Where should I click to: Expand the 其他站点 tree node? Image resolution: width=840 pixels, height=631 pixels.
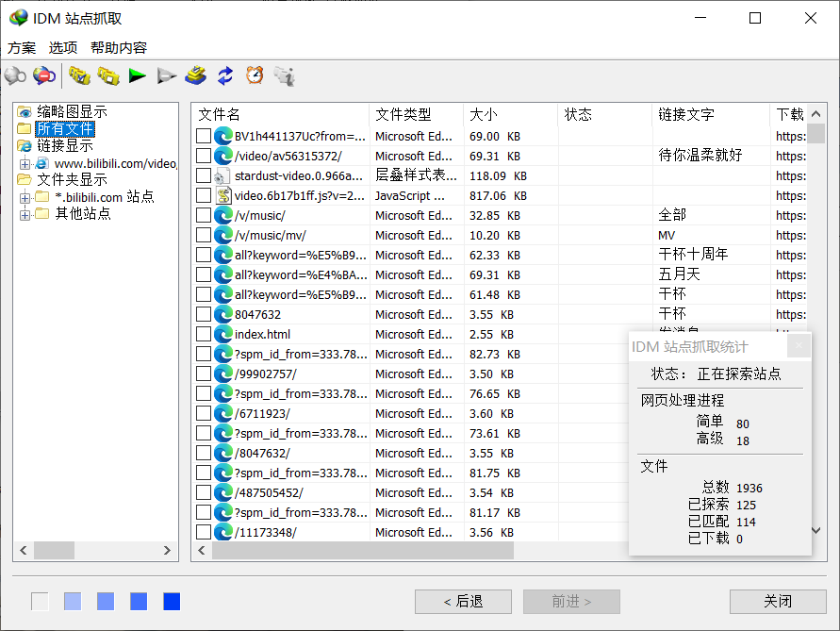[25, 214]
